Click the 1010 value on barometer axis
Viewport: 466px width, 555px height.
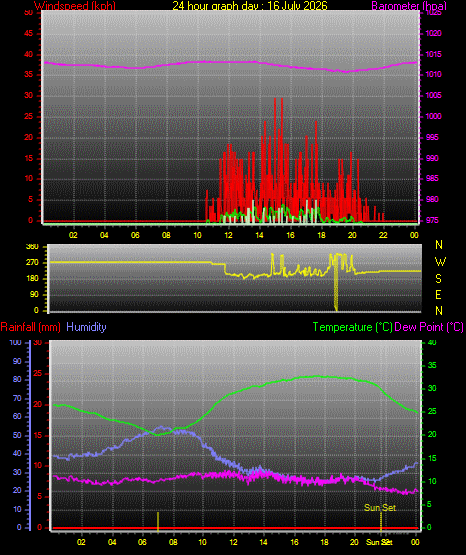coord(434,74)
